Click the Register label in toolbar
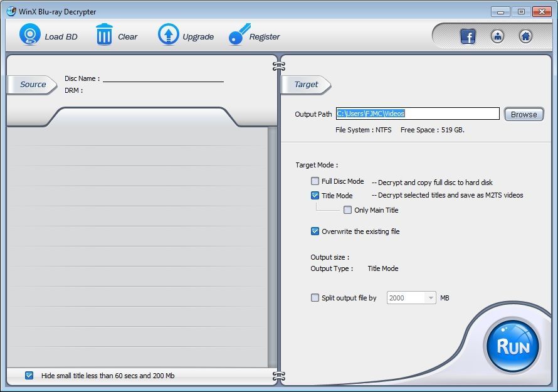The width and height of the screenshot is (558, 392). (x=265, y=36)
